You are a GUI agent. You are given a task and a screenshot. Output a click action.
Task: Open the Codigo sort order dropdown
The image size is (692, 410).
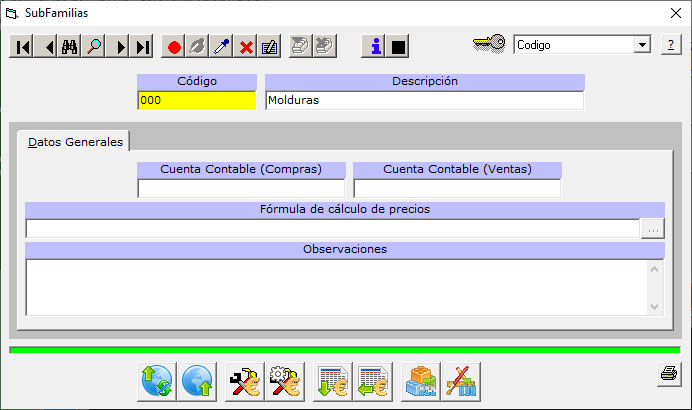641,45
